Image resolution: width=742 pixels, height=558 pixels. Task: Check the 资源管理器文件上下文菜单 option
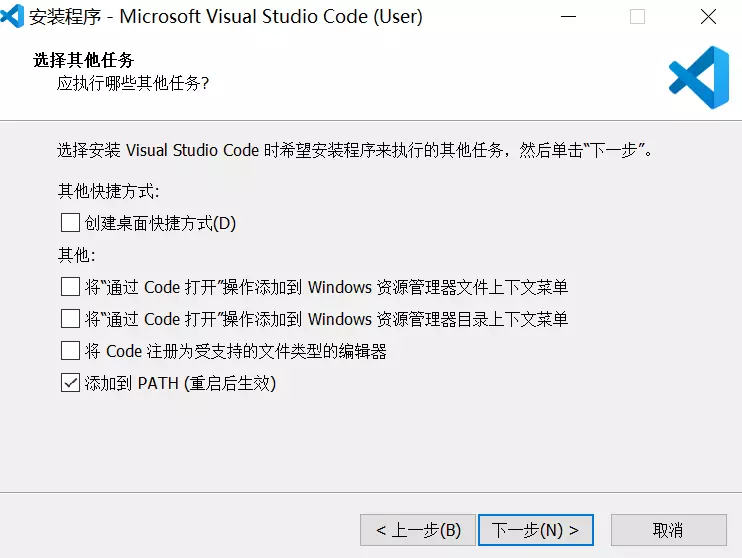pyautogui.click(x=70, y=287)
